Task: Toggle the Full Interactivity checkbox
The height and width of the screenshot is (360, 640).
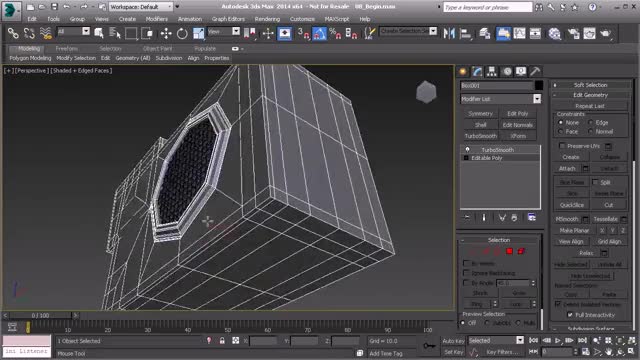Action: click(570, 315)
